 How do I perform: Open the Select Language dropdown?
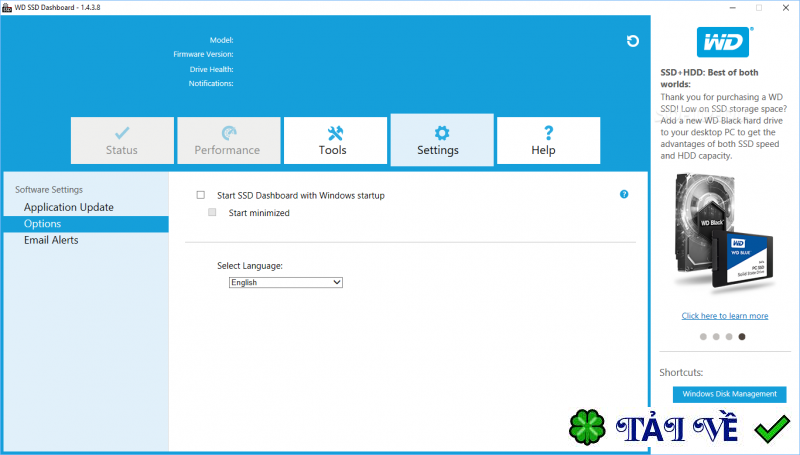click(286, 283)
